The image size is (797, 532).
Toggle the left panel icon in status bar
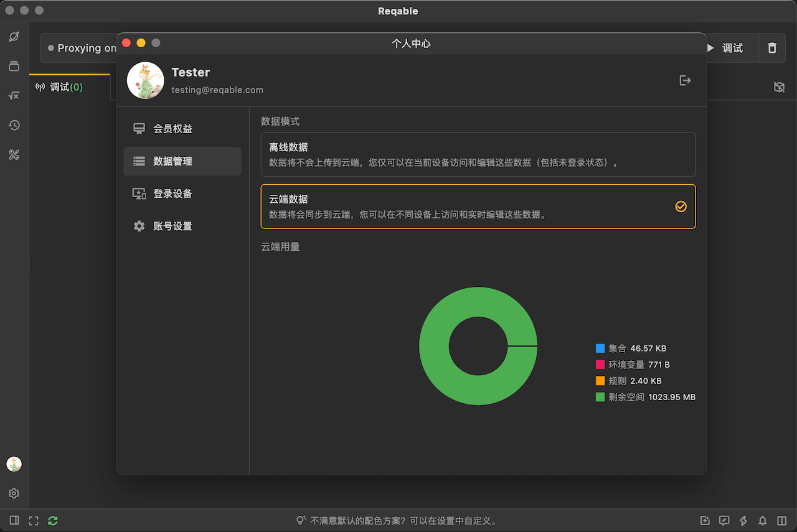tap(14, 521)
